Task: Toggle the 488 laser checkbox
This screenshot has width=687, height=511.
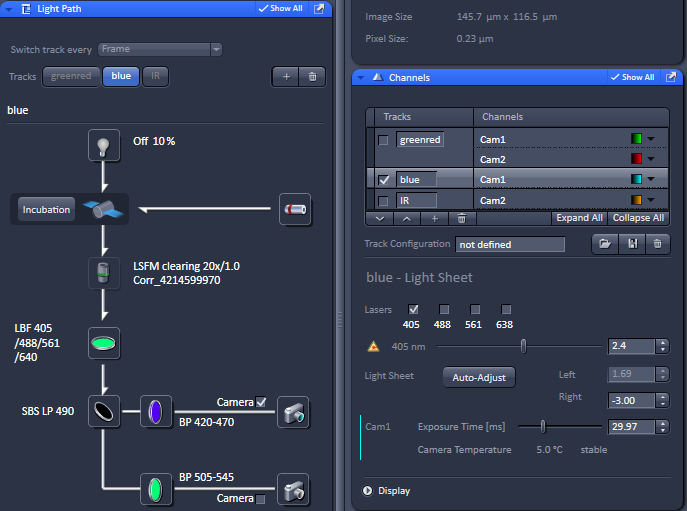Action: click(x=445, y=309)
